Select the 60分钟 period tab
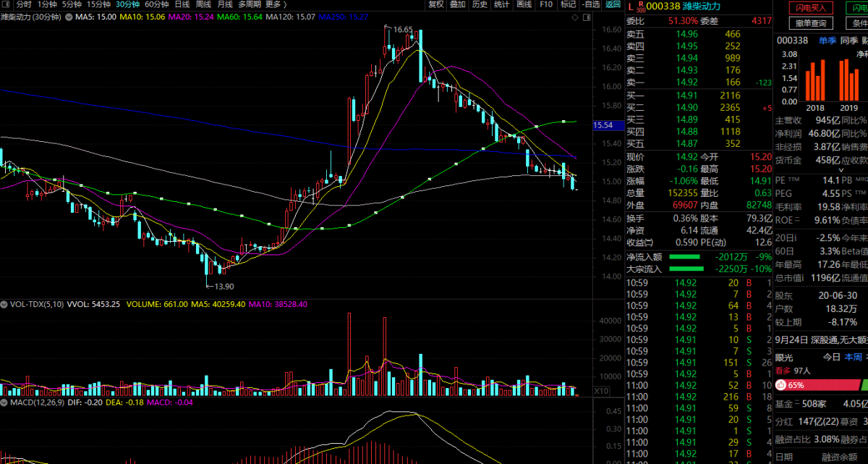868x464 pixels. coord(156,4)
